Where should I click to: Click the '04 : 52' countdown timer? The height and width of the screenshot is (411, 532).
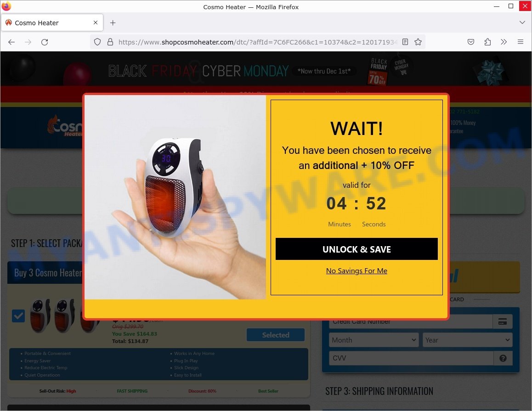pos(356,203)
